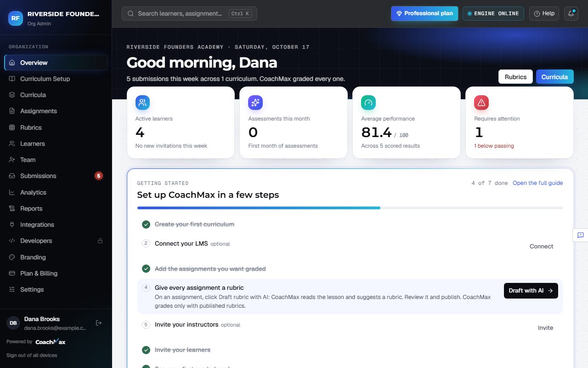Open the Team page in the sidebar
The image size is (588, 368).
[x=56, y=160]
